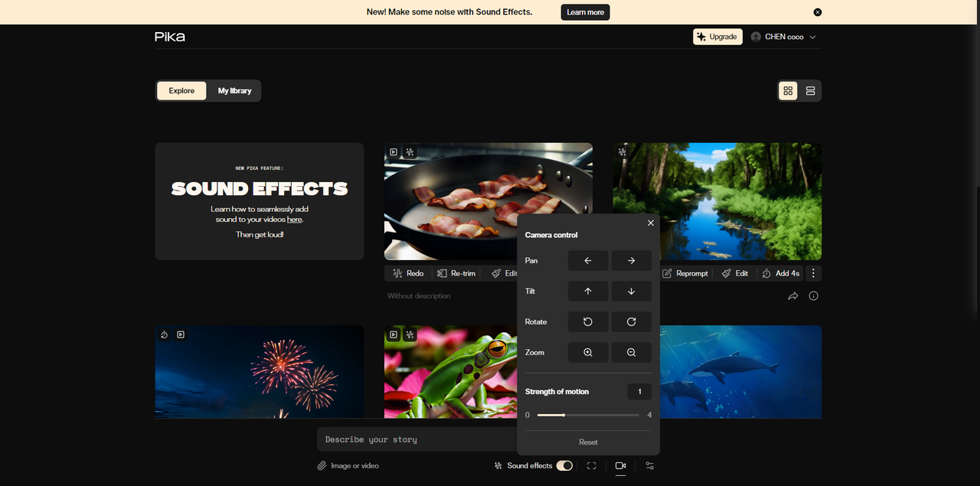Tilt camera up arrow button
This screenshot has width=980, height=486.
click(x=588, y=291)
